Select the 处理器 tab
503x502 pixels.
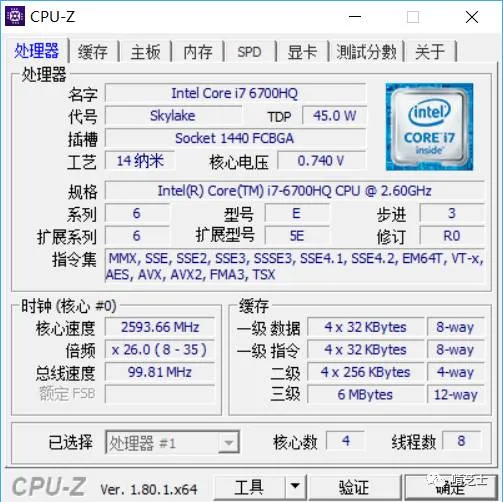tap(37, 51)
